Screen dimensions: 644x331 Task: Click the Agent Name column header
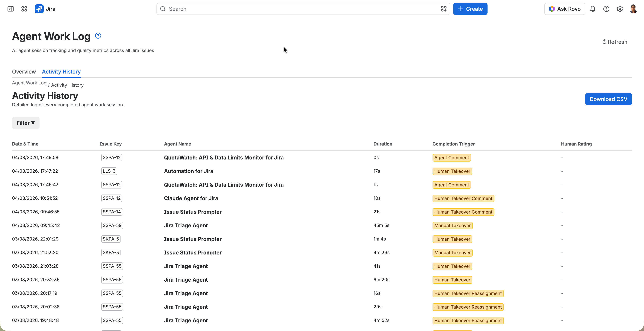(178, 144)
